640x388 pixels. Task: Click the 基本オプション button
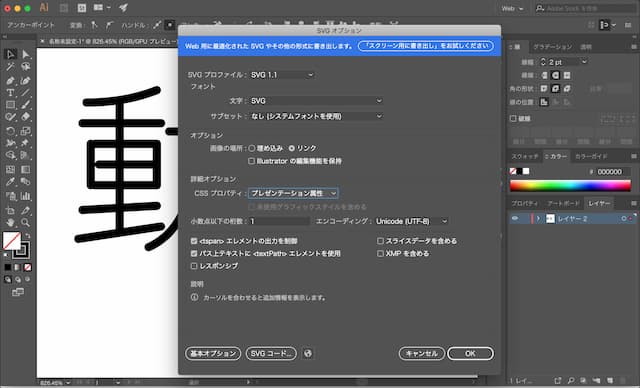213,353
